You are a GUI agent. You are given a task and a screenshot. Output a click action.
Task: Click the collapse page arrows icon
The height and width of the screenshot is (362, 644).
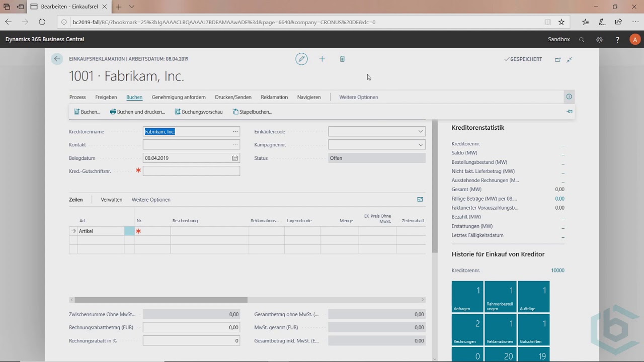570,59
